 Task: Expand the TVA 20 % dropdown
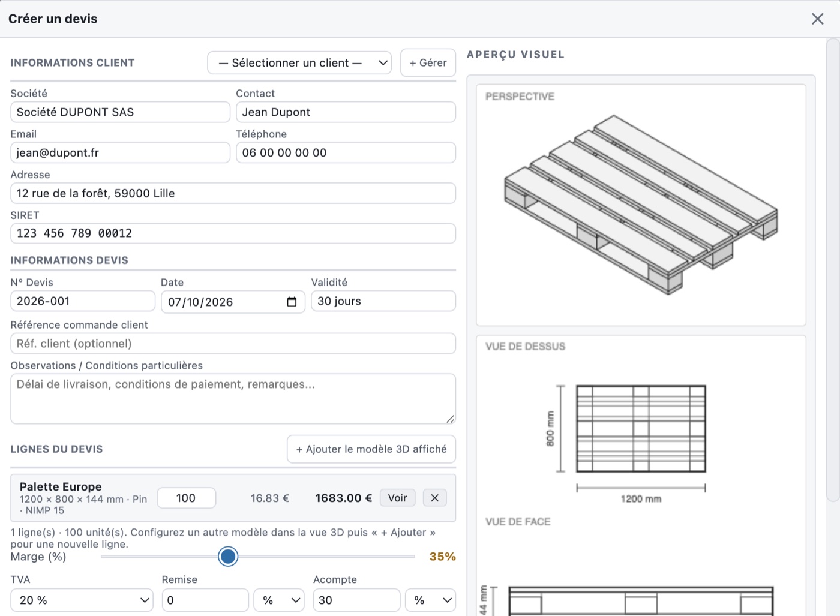coord(82,600)
